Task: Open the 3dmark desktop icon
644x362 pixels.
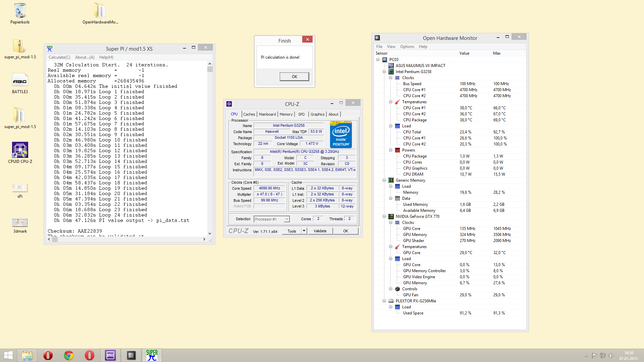Action: [x=20, y=222]
